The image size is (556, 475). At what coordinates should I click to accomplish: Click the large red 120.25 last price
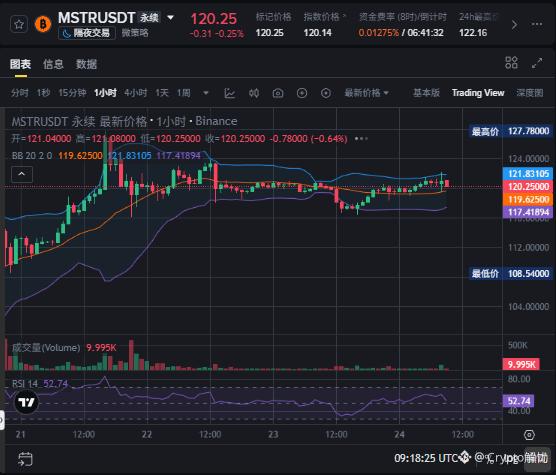(x=213, y=19)
